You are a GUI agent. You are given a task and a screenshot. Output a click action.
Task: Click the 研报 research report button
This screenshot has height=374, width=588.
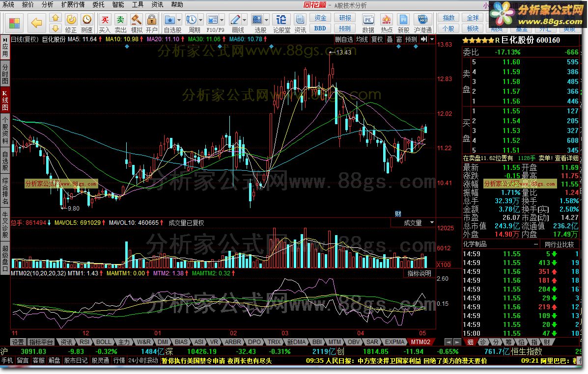(x=345, y=18)
